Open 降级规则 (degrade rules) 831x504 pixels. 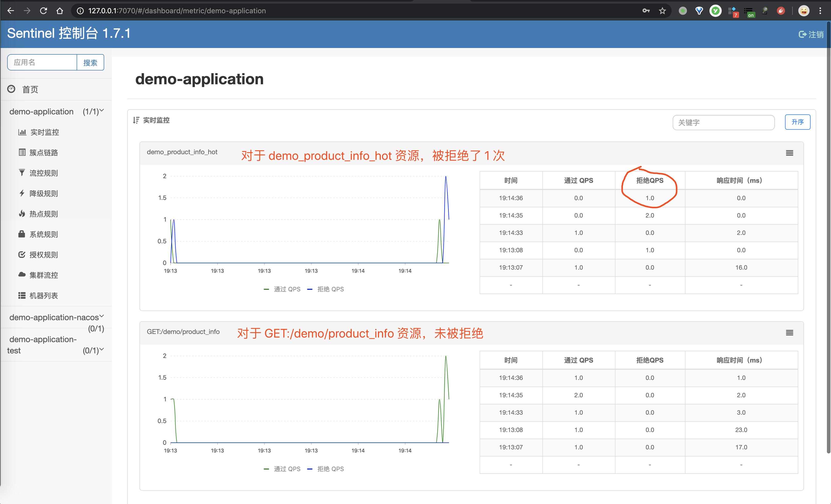[43, 193]
